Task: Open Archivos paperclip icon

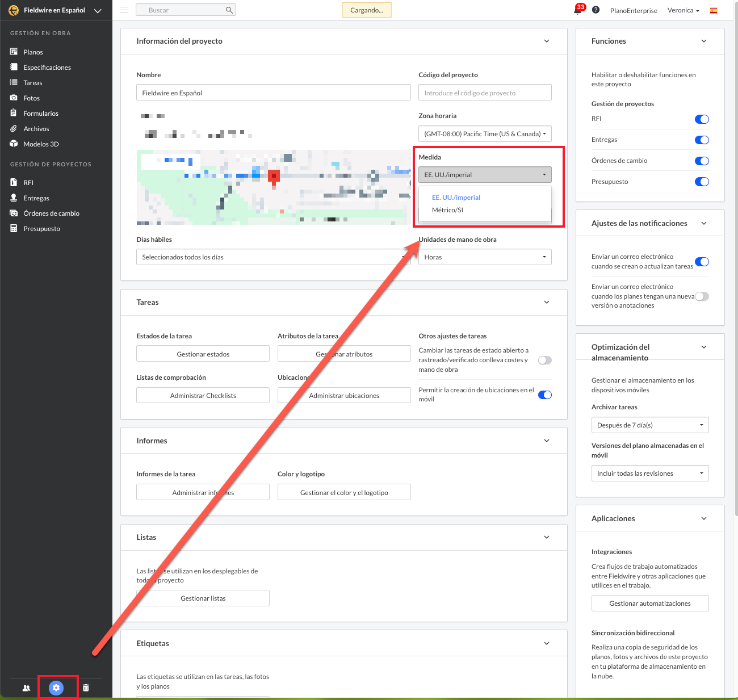Action: point(14,128)
